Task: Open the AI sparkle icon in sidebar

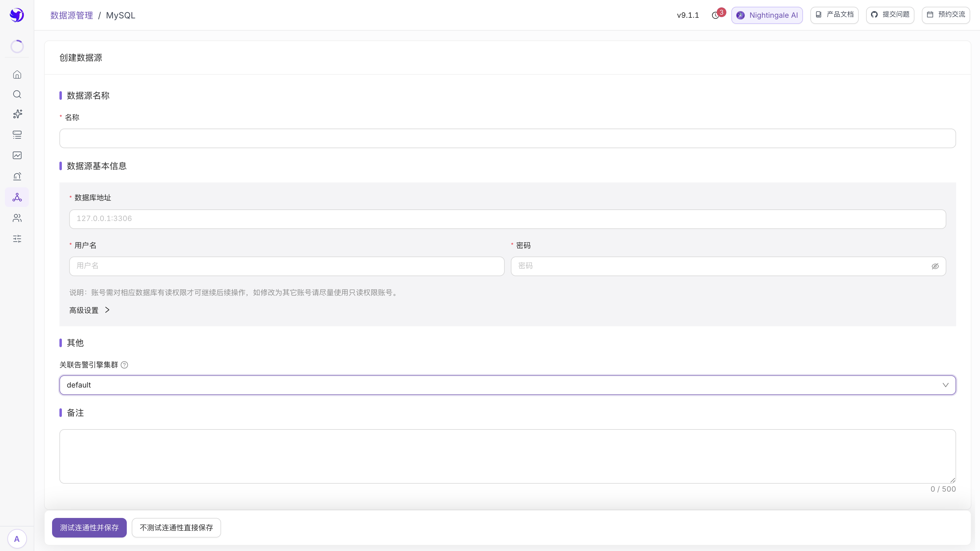Action: click(x=17, y=114)
